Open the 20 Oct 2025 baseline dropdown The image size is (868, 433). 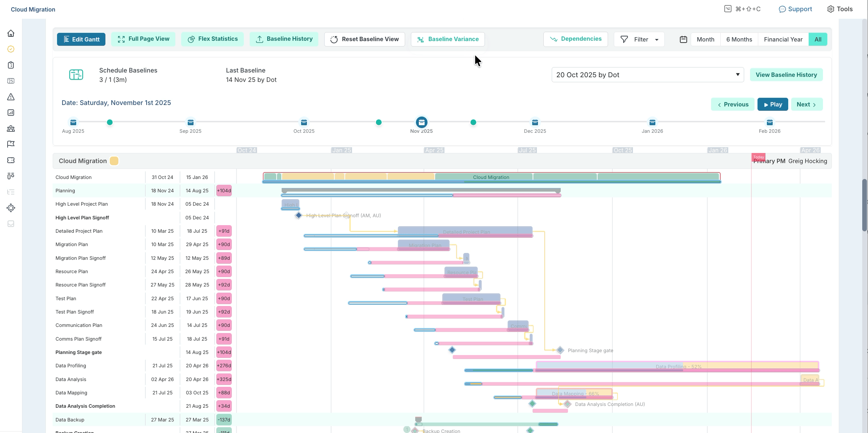[647, 75]
